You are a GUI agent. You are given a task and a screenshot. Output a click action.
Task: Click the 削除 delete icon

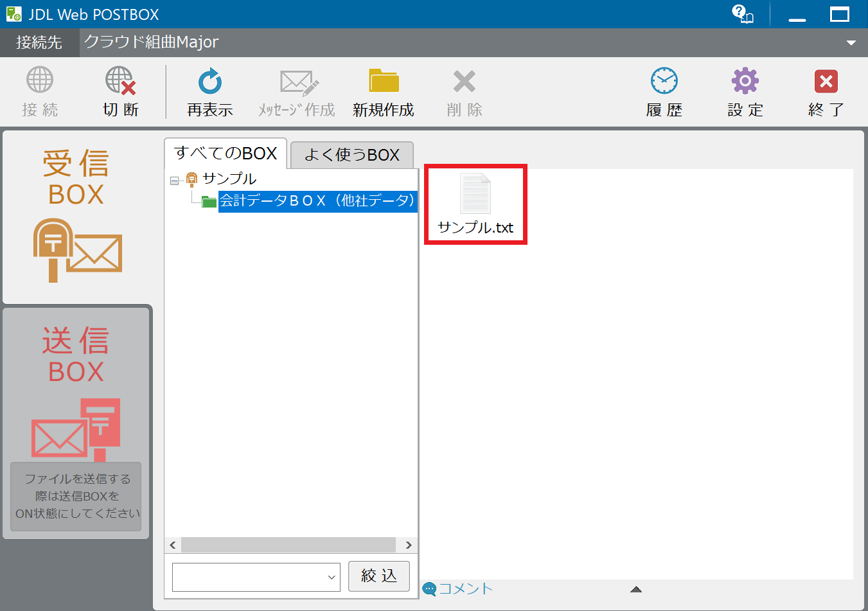[464, 82]
